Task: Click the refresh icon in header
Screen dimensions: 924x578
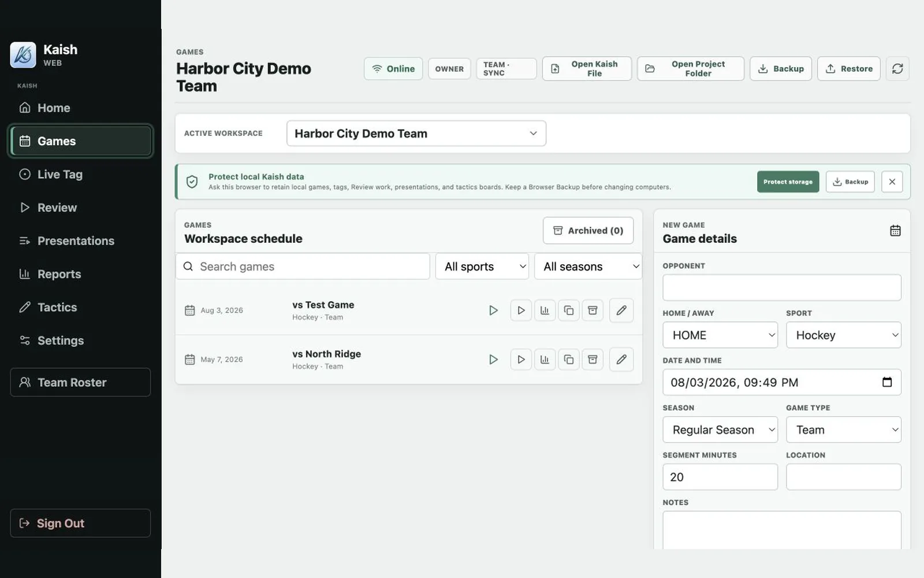Action: pyautogui.click(x=897, y=69)
